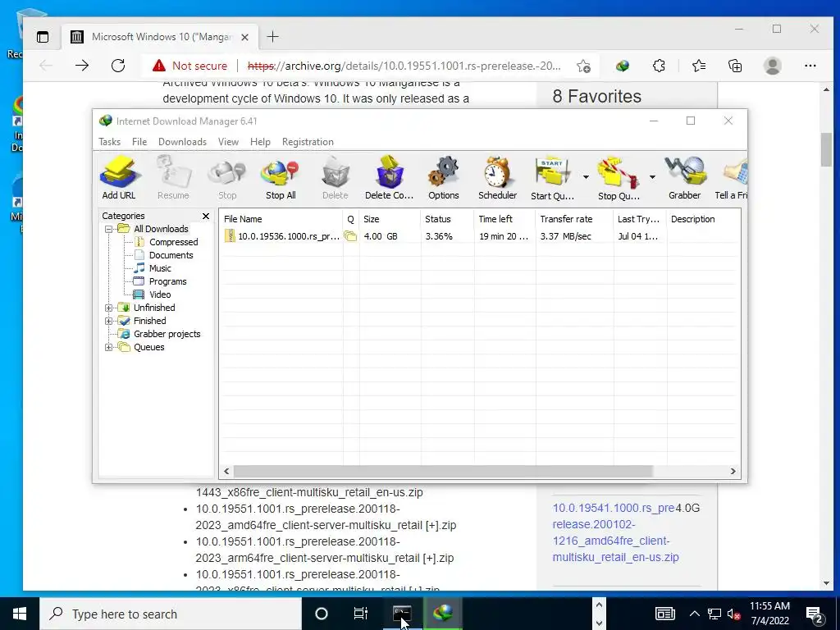840x630 pixels.
Task: Close the Categories panel
Action: [x=206, y=216]
